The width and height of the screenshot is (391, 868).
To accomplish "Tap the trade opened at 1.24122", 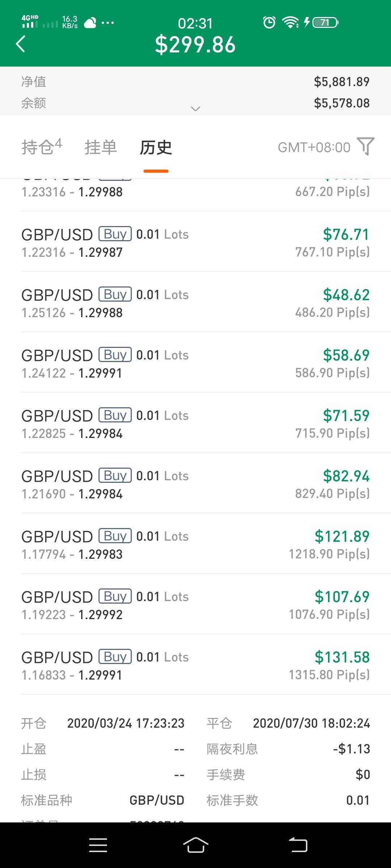I will 195,363.
